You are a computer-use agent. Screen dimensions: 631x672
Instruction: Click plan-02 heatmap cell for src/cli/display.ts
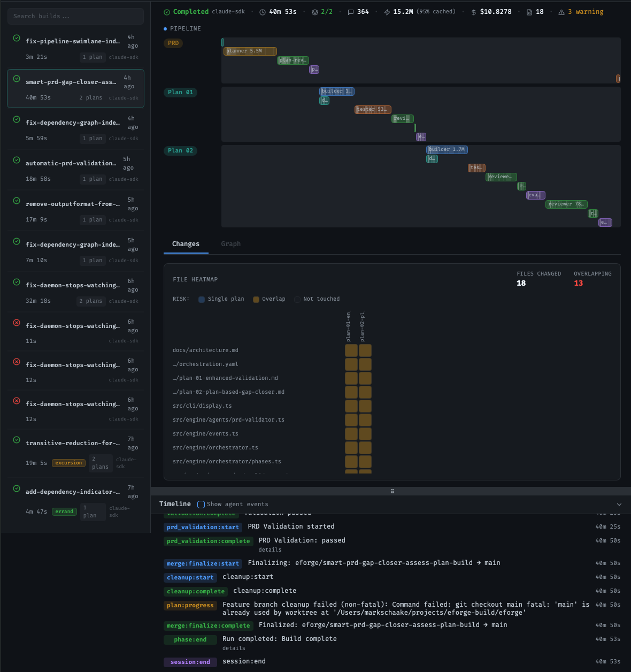(365, 406)
